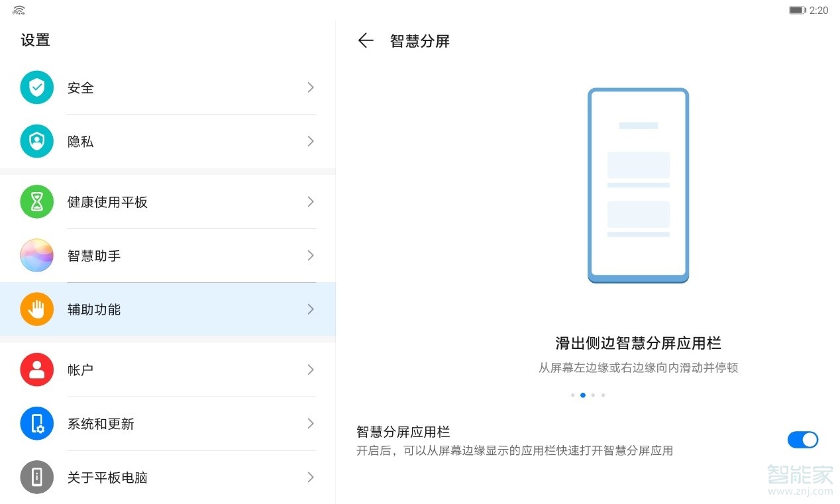The height and width of the screenshot is (504, 840).
Task: Click the 隐私 privacy icon
Action: 36,140
